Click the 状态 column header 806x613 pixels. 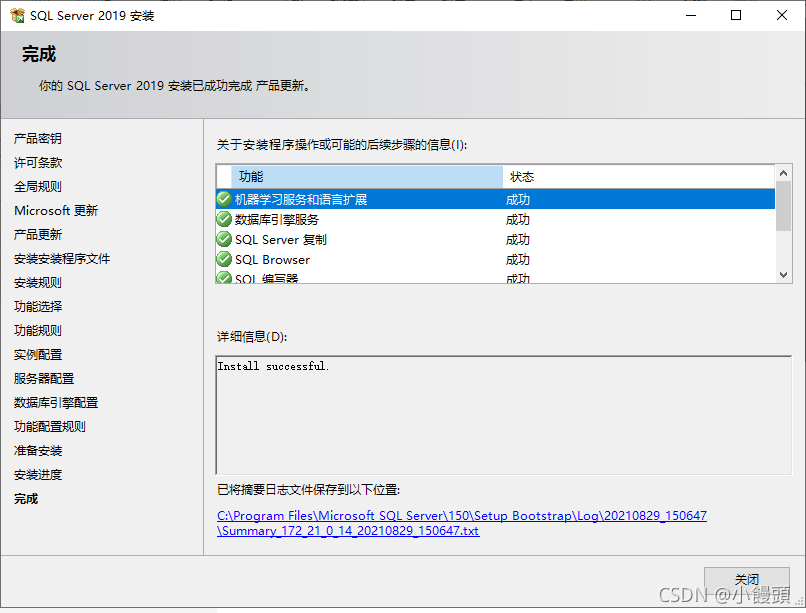point(639,177)
